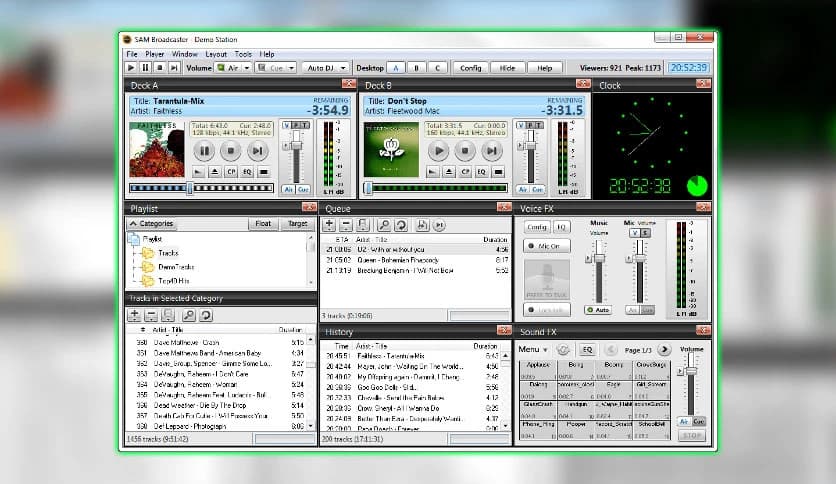Click the Target button in Playlist

click(x=298, y=224)
